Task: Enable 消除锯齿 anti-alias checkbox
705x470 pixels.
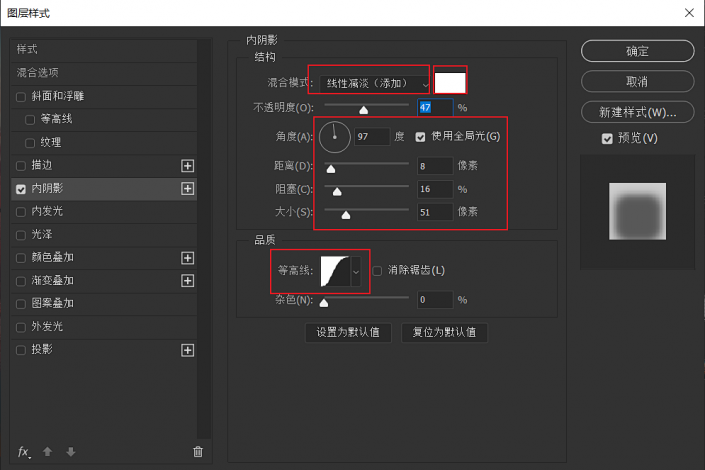Action: coord(377,270)
